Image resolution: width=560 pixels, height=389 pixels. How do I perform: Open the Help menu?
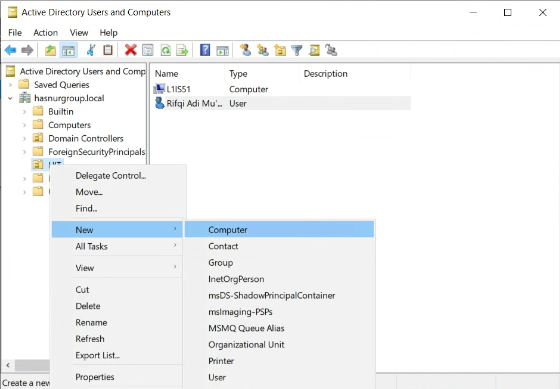108,33
